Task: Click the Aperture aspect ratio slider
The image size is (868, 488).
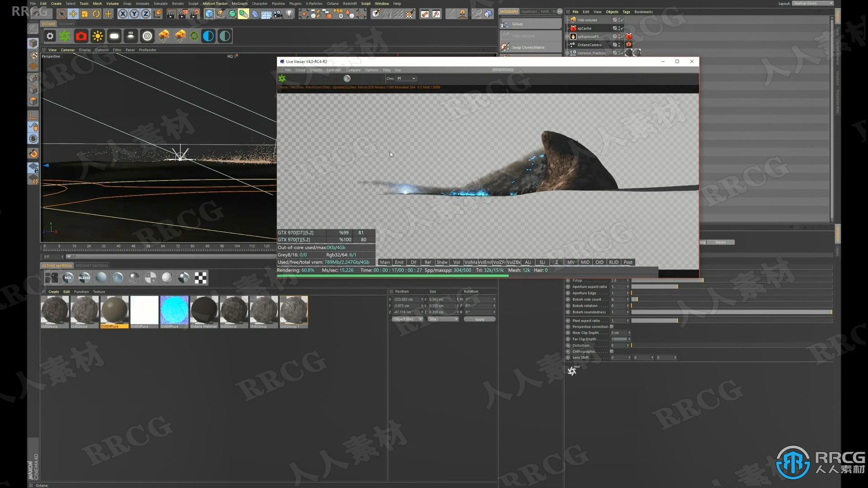Action: coord(732,286)
